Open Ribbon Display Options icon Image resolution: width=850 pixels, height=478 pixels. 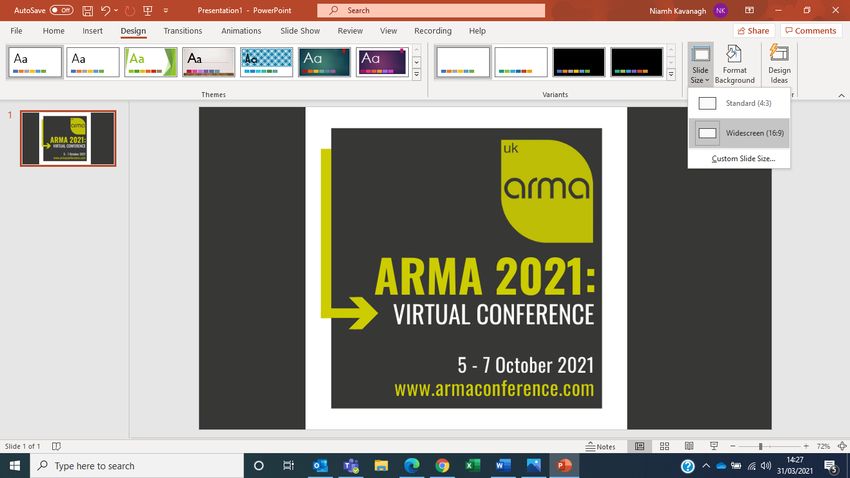coord(749,10)
